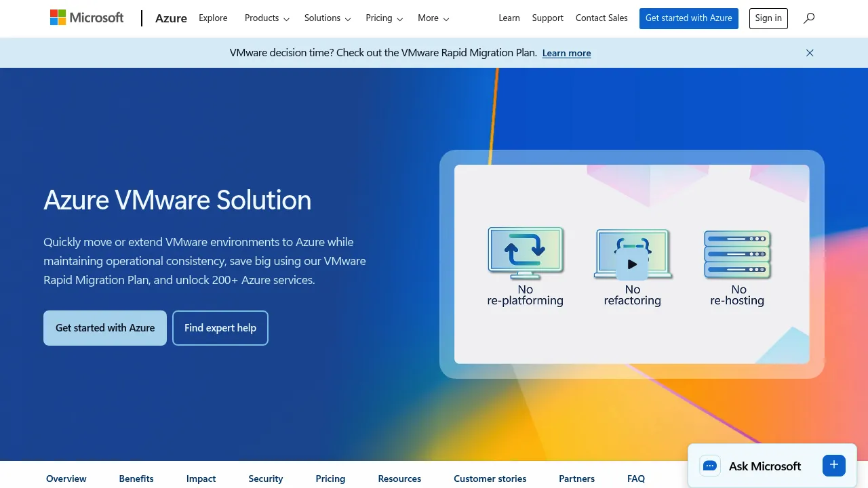Jump to the Security section tab
868x488 pixels.
click(x=266, y=479)
